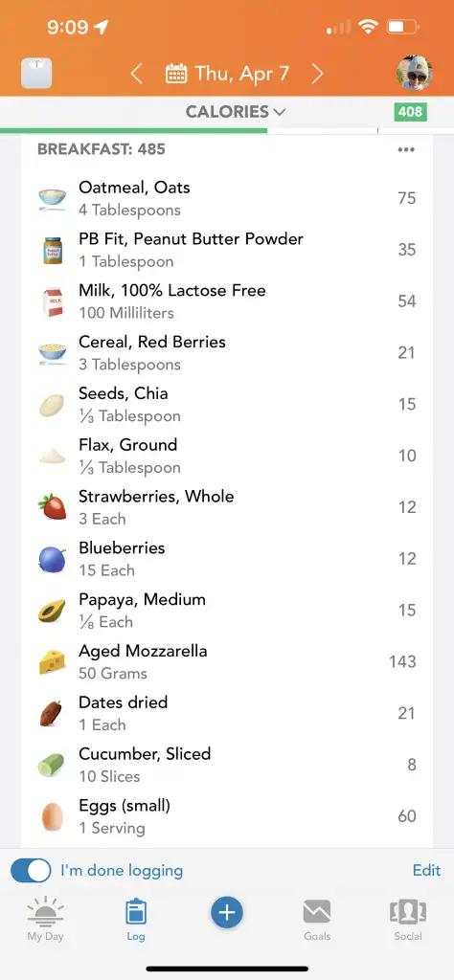The width and height of the screenshot is (454, 980).
Task: Open the Social tab
Action: (x=408, y=919)
